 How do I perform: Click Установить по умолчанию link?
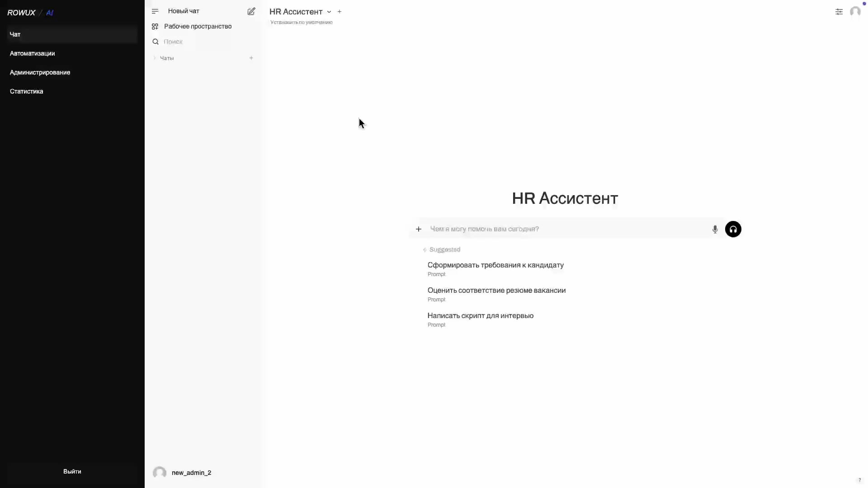click(301, 22)
